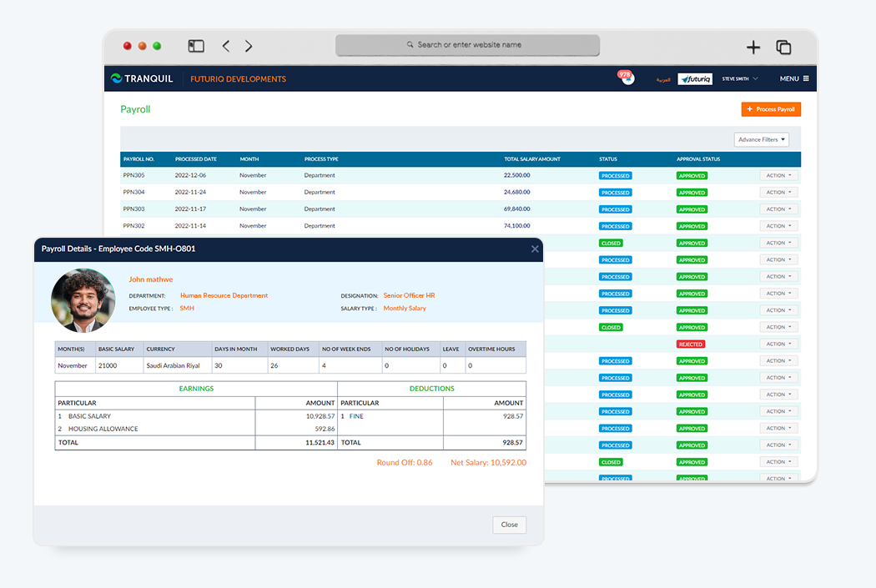Open ACTION dropdown for payroll PPN305

(778, 176)
